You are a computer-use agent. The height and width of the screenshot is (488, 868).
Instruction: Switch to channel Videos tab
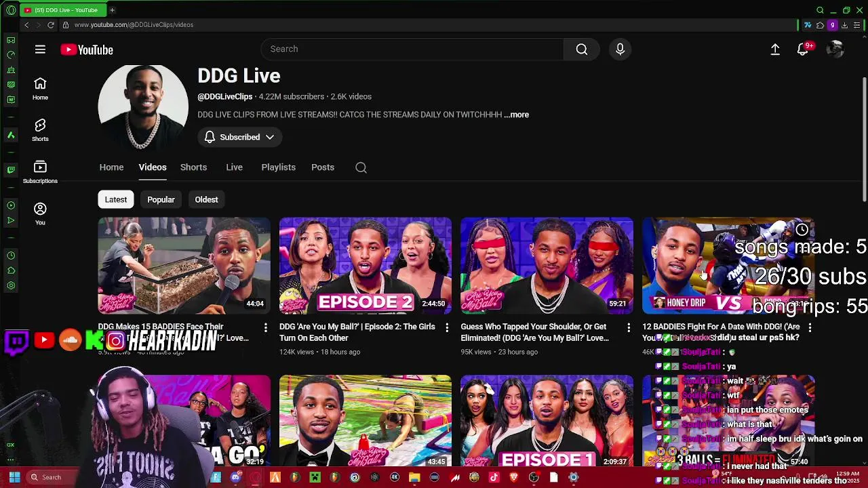coord(153,167)
